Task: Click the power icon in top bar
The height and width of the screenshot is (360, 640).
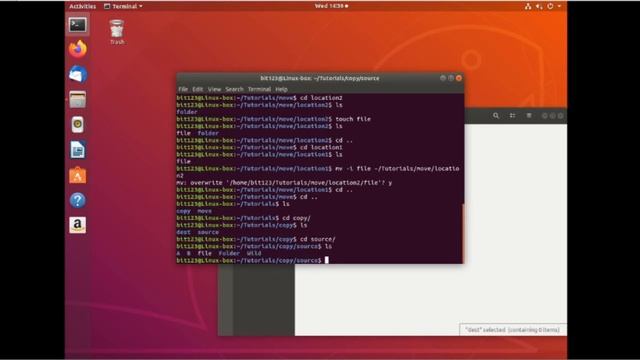Action: click(550, 6)
